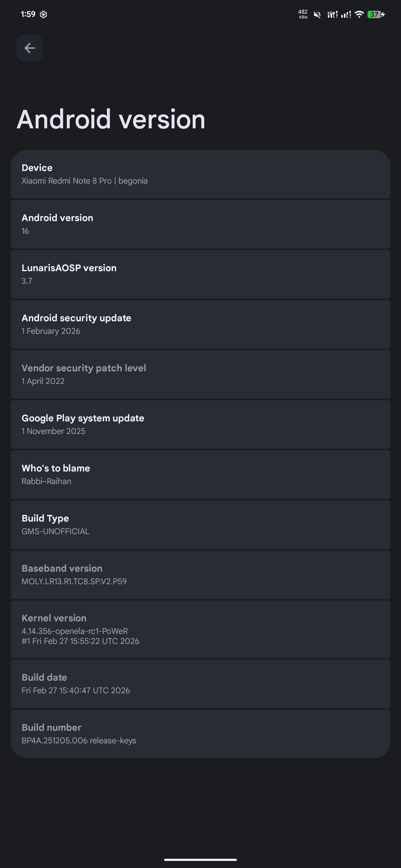Tap the Build date row
401x868 pixels.
[200, 684]
